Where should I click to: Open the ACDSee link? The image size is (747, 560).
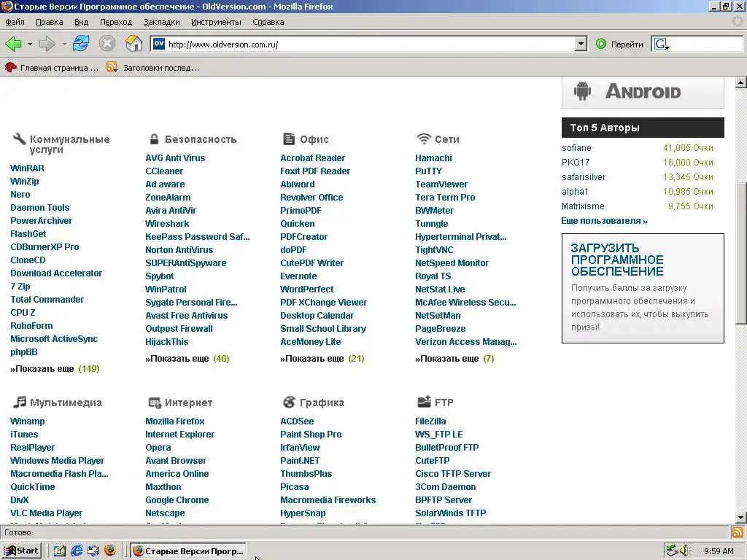click(x=297, y=421)
